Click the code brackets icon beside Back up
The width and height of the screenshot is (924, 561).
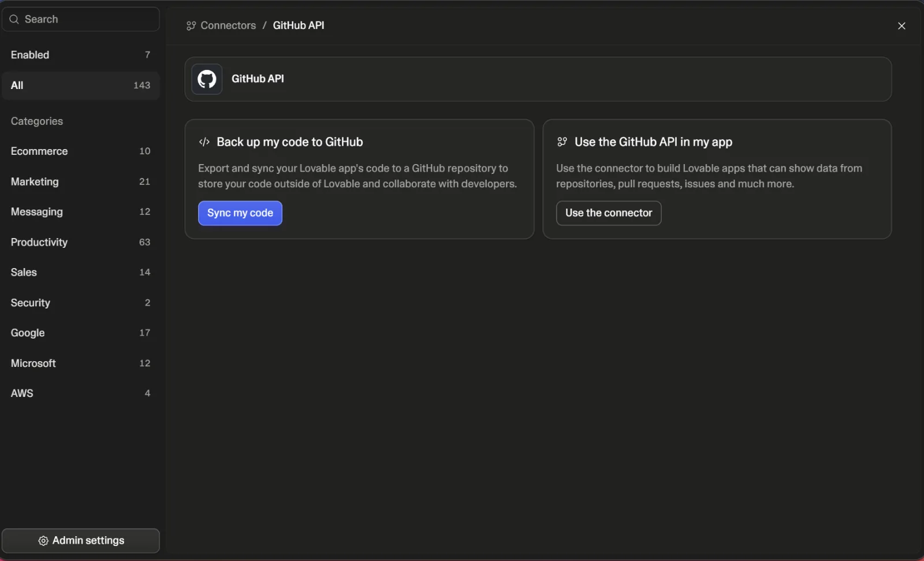204,142
